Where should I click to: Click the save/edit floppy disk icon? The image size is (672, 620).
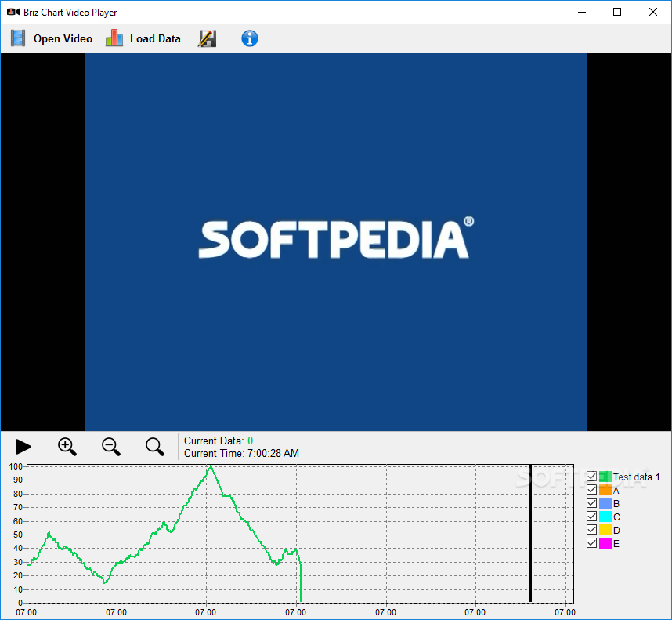[208, 38]
